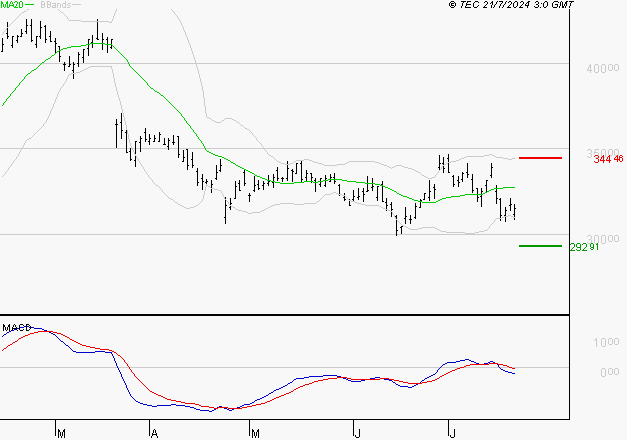Click the MACD panel label
This screenshot has width=627, height=440.
(x=17, y=328)
